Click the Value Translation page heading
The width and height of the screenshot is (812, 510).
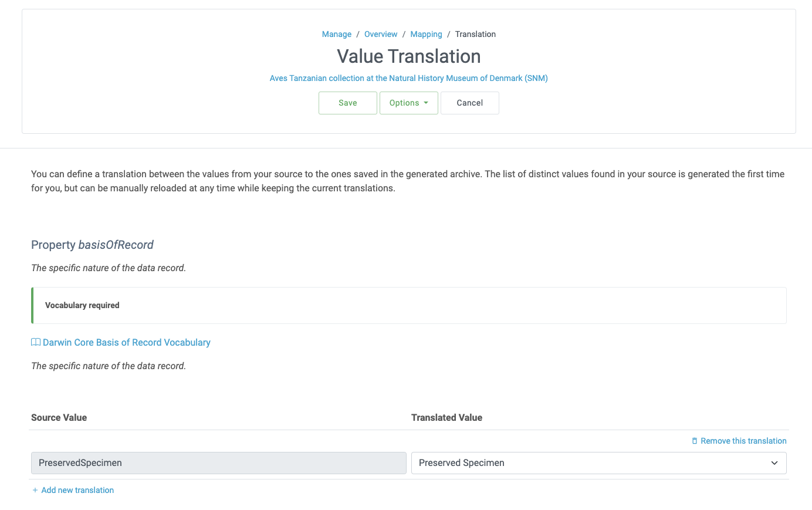tap(408, 56)
